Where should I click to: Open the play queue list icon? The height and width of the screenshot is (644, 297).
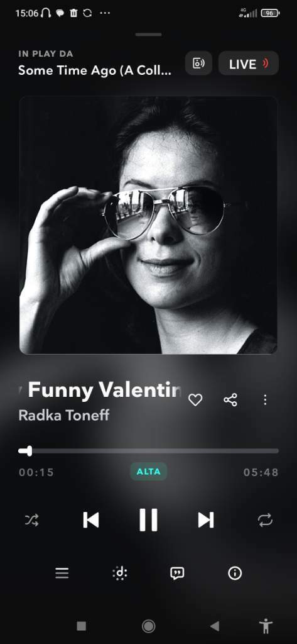62,573
